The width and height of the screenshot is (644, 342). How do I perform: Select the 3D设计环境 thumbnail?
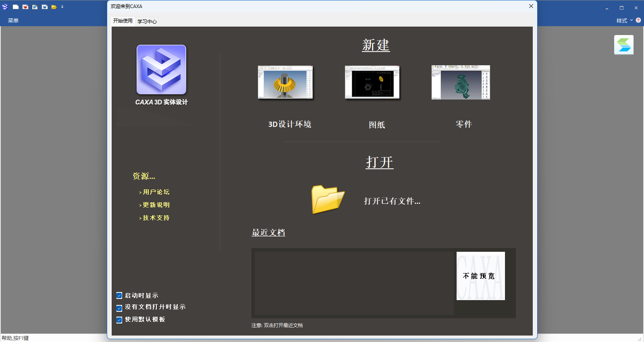point(285,82)
